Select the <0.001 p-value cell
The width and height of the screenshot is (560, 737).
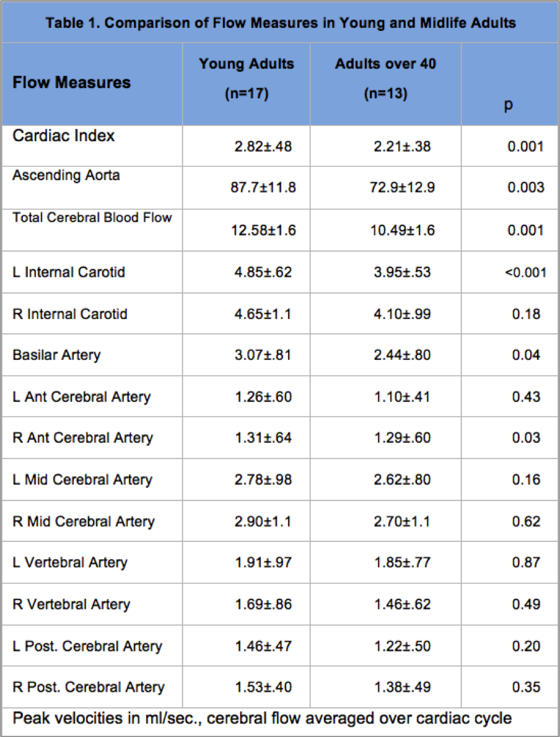(525, 271)
